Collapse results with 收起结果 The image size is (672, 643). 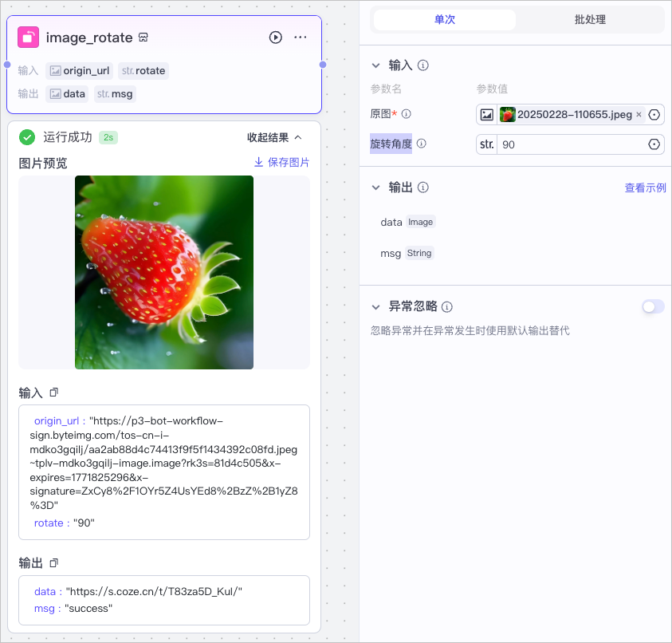point(274,138)
